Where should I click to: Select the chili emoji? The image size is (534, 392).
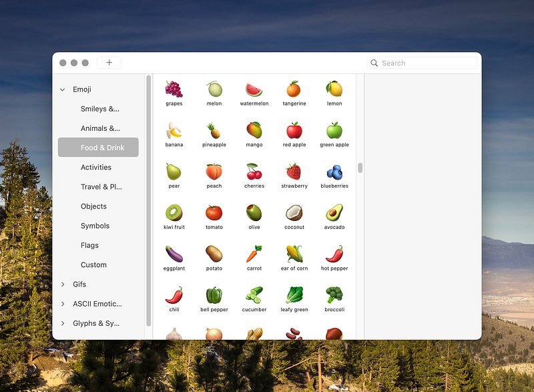[174, 295]
